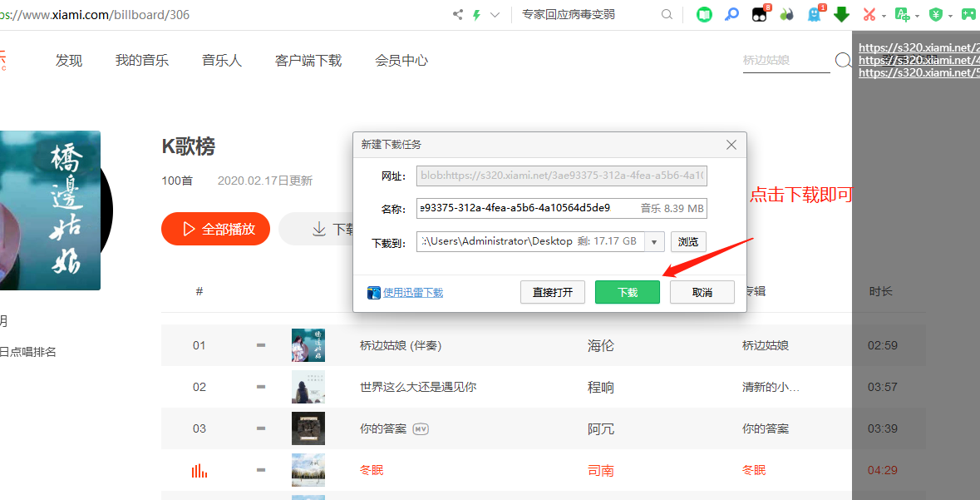Open the Tampermonkey extension with red badge
The width and height of the screenshot is (980, 500).
click(760, 14)
